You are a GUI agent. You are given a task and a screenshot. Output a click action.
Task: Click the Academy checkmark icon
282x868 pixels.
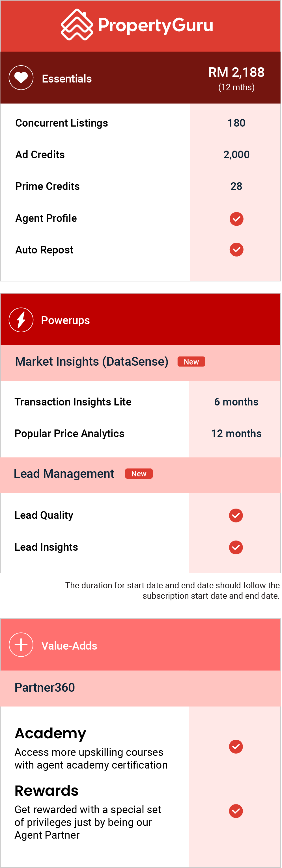236,747
